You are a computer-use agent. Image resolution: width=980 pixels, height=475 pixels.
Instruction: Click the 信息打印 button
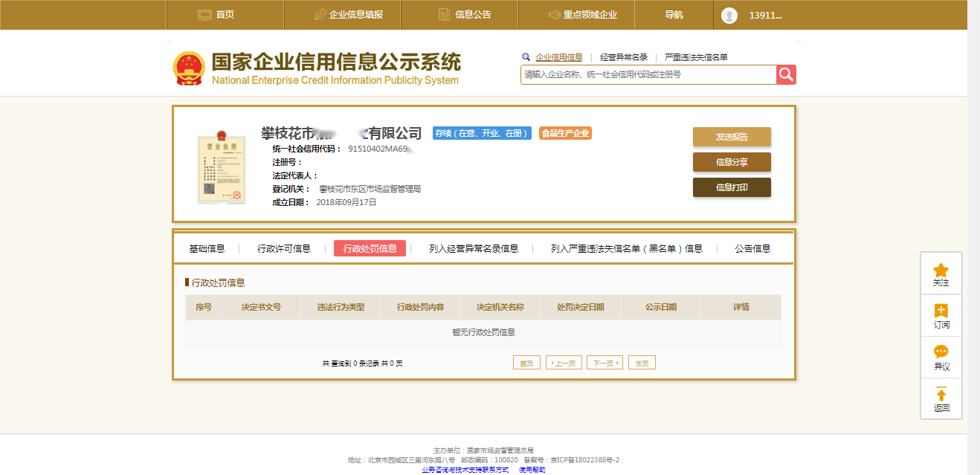(x=732, y=187)
